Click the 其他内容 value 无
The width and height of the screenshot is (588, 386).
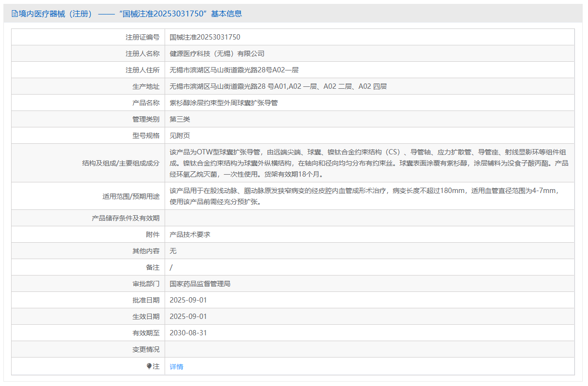coord(173,251)
